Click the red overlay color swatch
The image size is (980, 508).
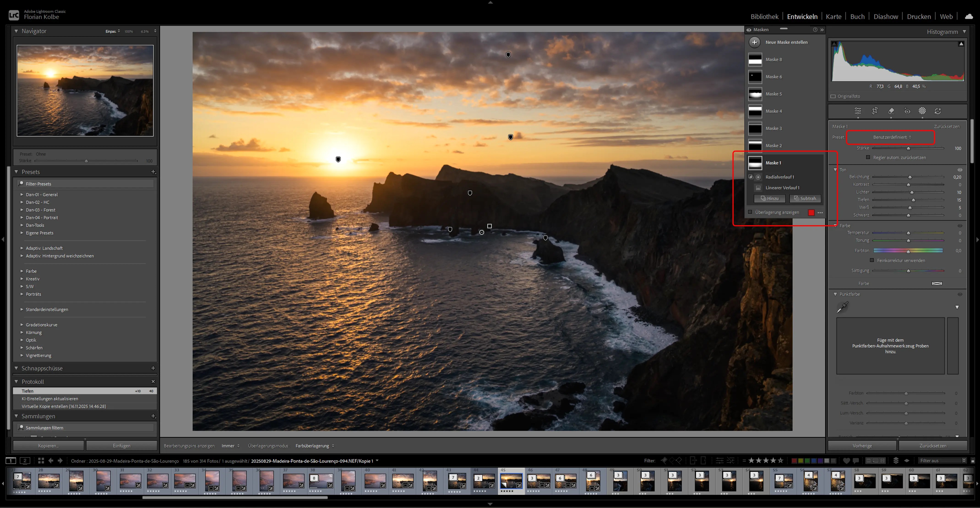pyautogui.click(x=811, y=213)
